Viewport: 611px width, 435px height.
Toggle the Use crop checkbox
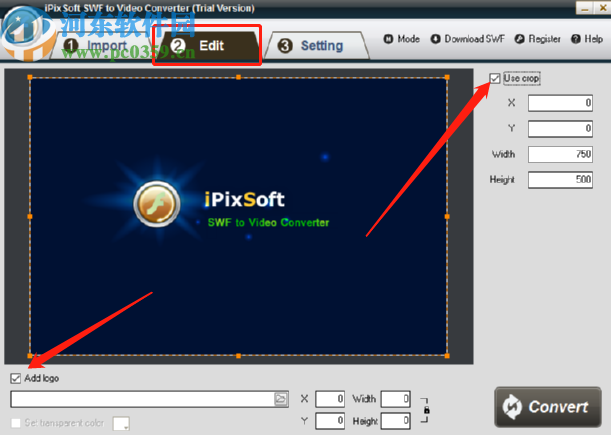pos(495,78)
